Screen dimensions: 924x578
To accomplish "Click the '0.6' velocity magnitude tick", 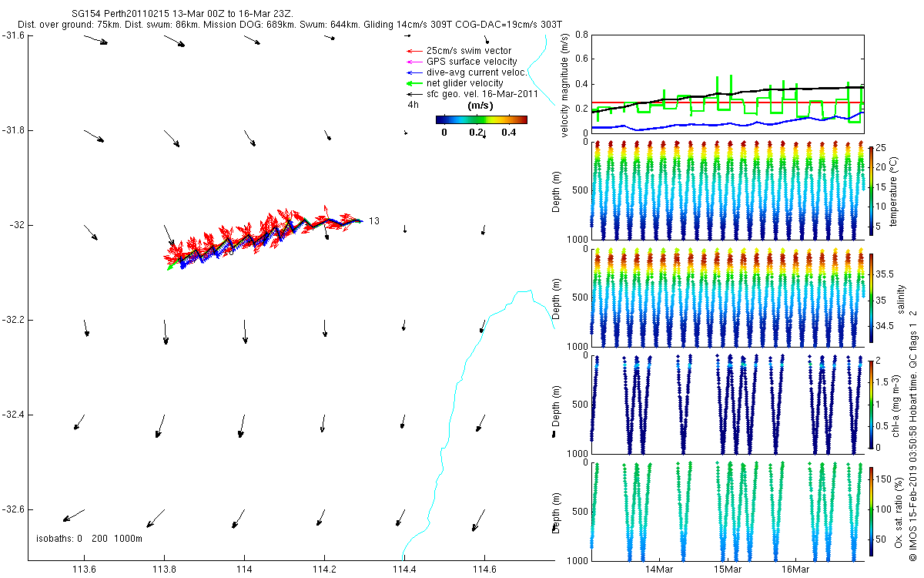I will (581, 59).
